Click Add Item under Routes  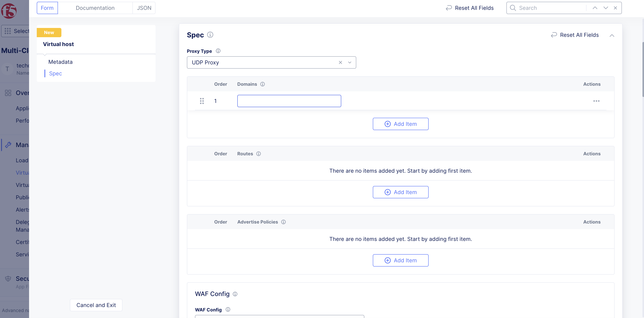pyautogui.click(x=400, y=192)
